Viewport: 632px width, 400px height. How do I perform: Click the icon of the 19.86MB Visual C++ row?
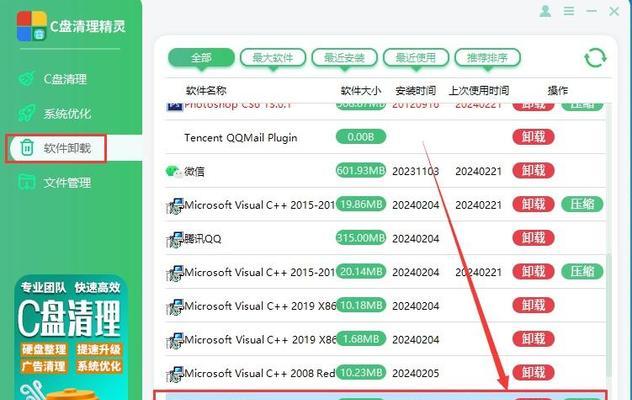(175, 206)
